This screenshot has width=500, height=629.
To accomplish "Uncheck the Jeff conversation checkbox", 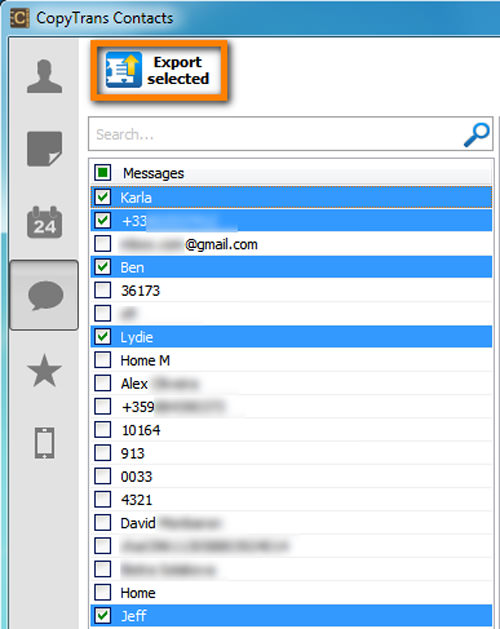I will coord(103,615).
